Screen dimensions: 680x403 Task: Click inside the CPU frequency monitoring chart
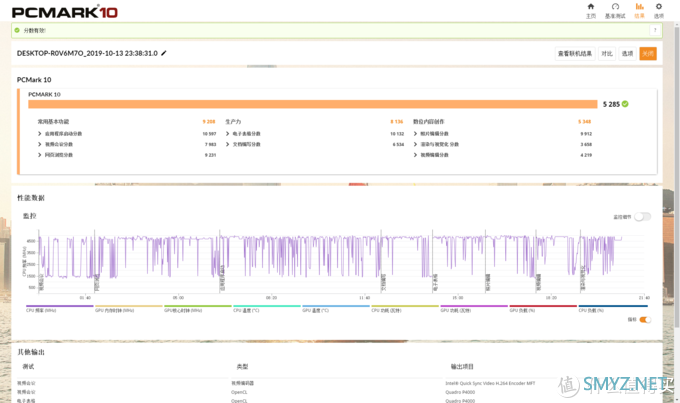click(340, 260)
